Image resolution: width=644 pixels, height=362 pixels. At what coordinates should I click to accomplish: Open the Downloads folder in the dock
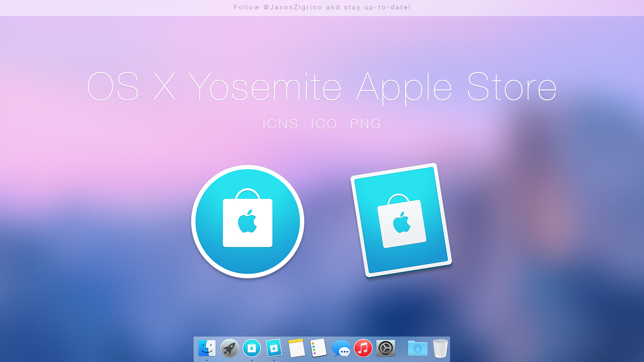point(417,349)
